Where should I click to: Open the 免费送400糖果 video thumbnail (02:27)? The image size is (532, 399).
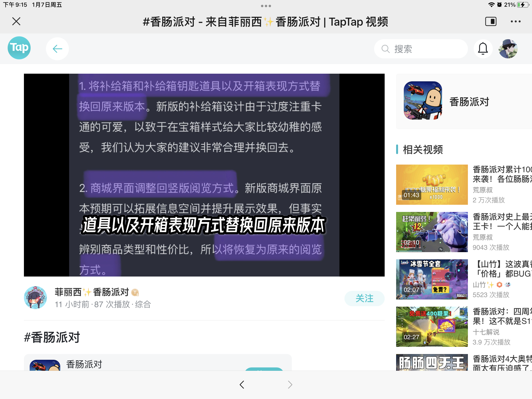(432, 327)
